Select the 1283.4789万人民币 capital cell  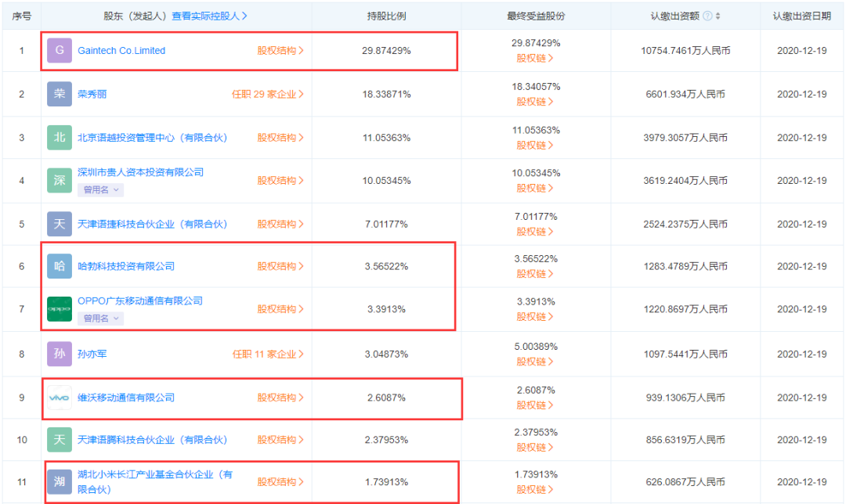tap(685, 266)
